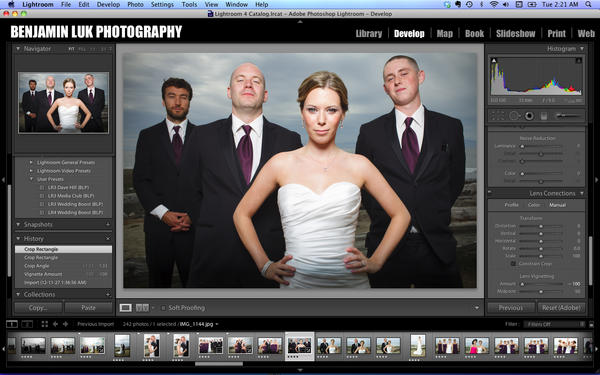
Task: Toggle Constrain Crop checkbox
Action: click(513, 264)
